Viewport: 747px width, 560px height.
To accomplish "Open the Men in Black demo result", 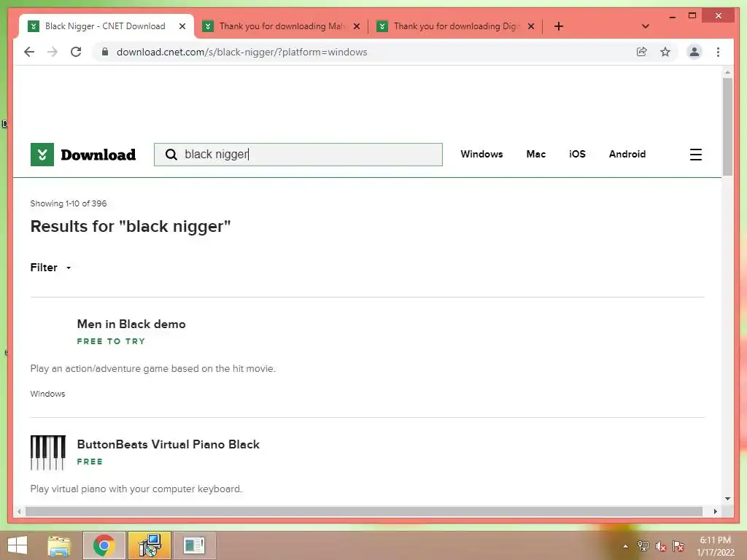I will (131, 324).
